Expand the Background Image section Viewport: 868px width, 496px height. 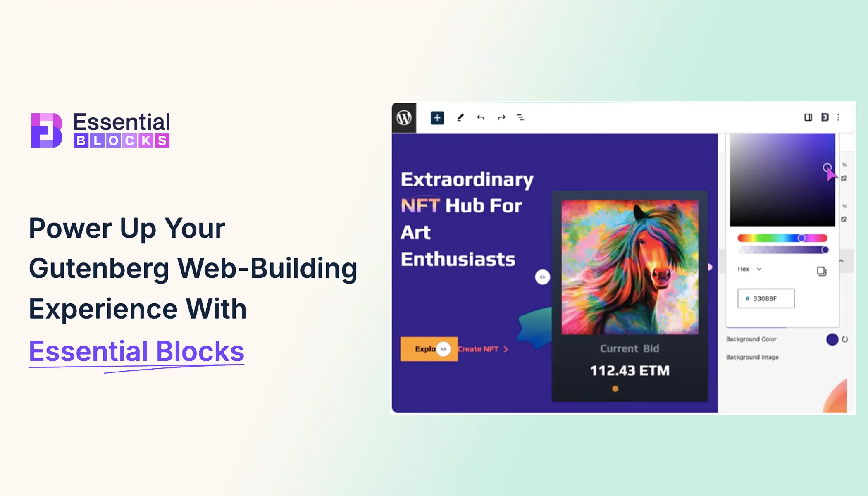click(x=754, y=356)
